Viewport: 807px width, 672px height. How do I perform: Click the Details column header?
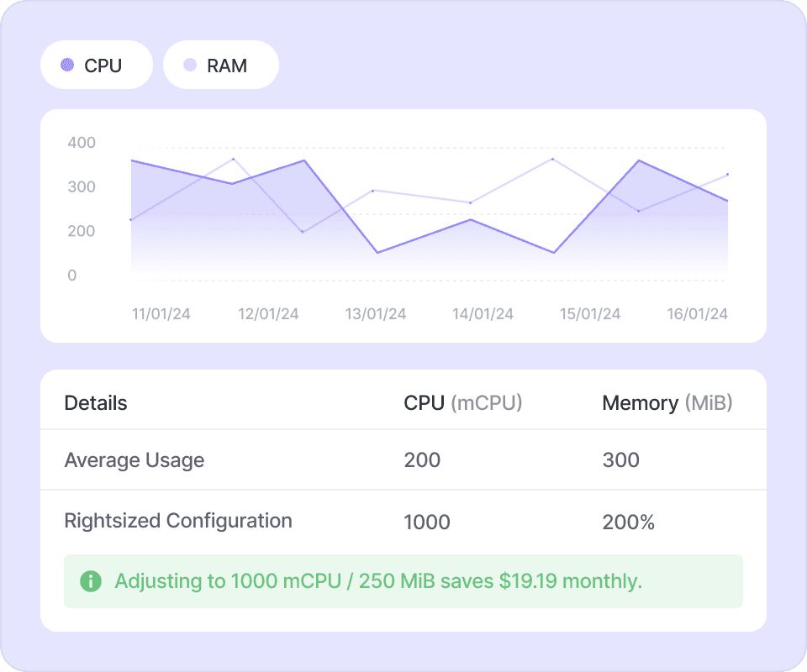click(x=96, y=403)
